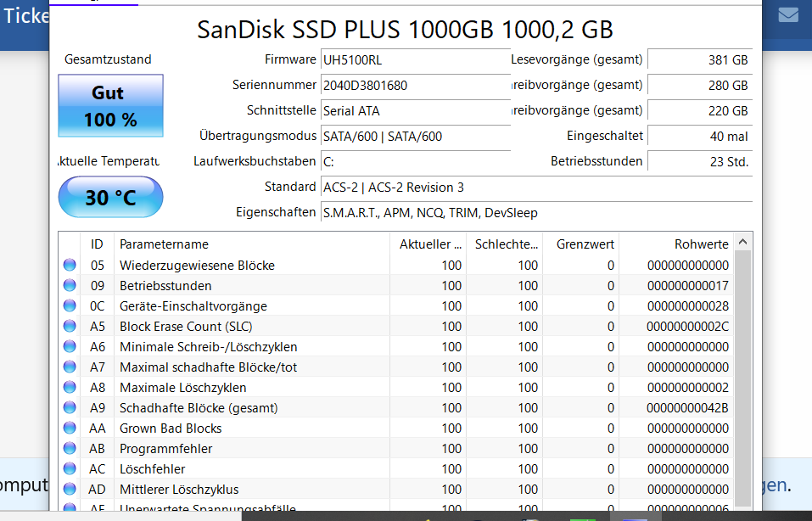Click the status orb for Maximal schadhafte Blöcke/tot
This screenshot has height=521, width=812.
coord(70,367)
